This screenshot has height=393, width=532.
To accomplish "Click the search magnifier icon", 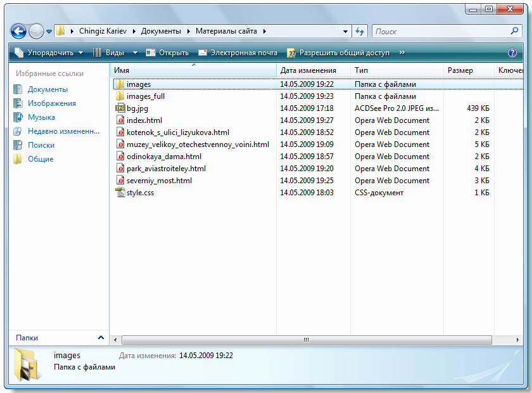I will (x=514, y=30).
